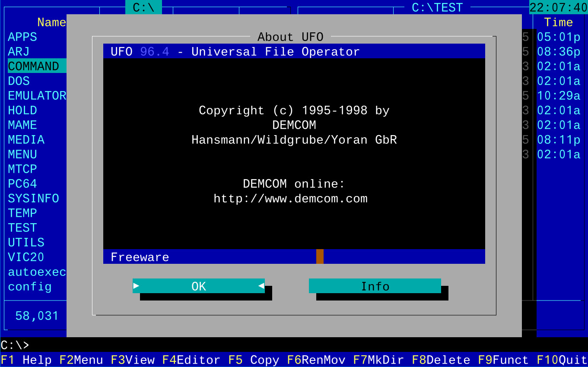Viewport: 588px width, 367px height.
Task: Click the Time column header in right panel
Action: click(558, 22)
